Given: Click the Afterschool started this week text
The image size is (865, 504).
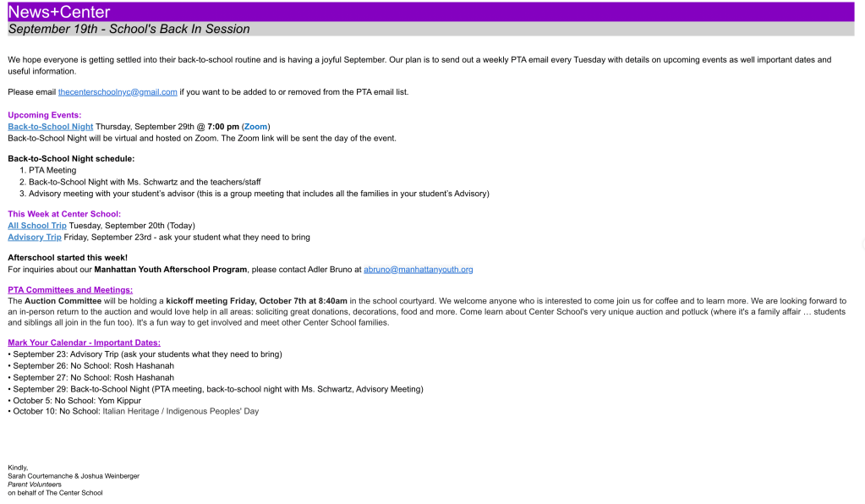Looking at the screenshot, I should (68, 258).
